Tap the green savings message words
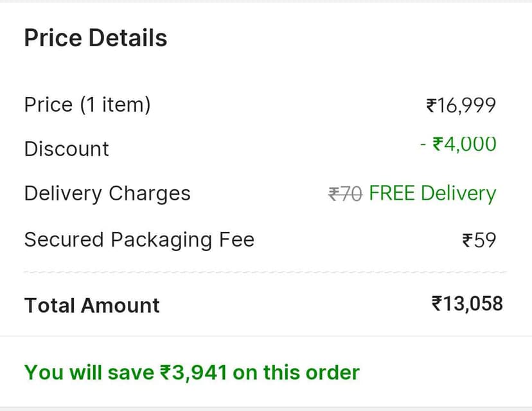Screen dimensions: 532x411 pos(89,372)
